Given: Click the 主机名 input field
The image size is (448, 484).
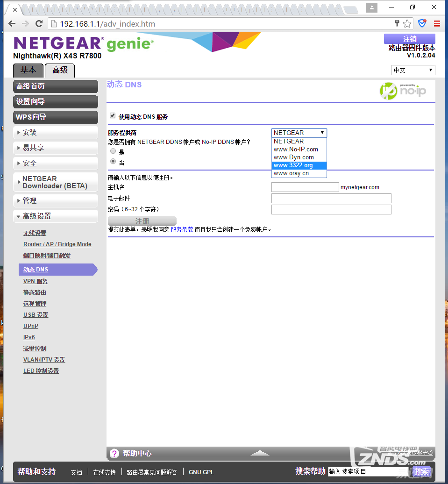Looking at the screenshot, I should (x=305, y=187).
